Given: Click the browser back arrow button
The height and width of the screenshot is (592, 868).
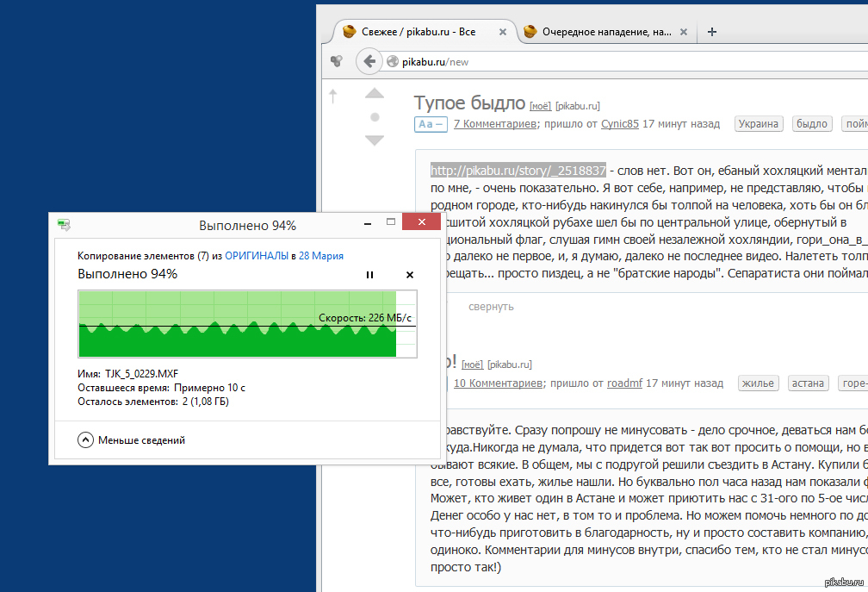Looking at the screenshot, I should coord(369,61).
